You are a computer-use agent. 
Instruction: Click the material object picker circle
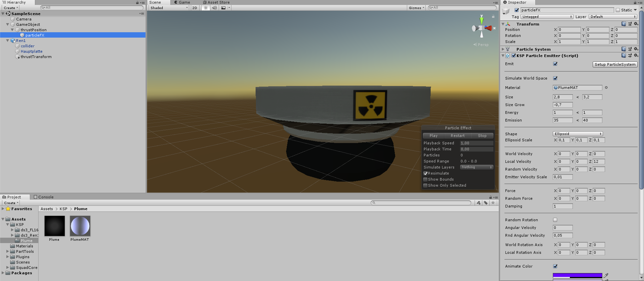coord(606,88)
